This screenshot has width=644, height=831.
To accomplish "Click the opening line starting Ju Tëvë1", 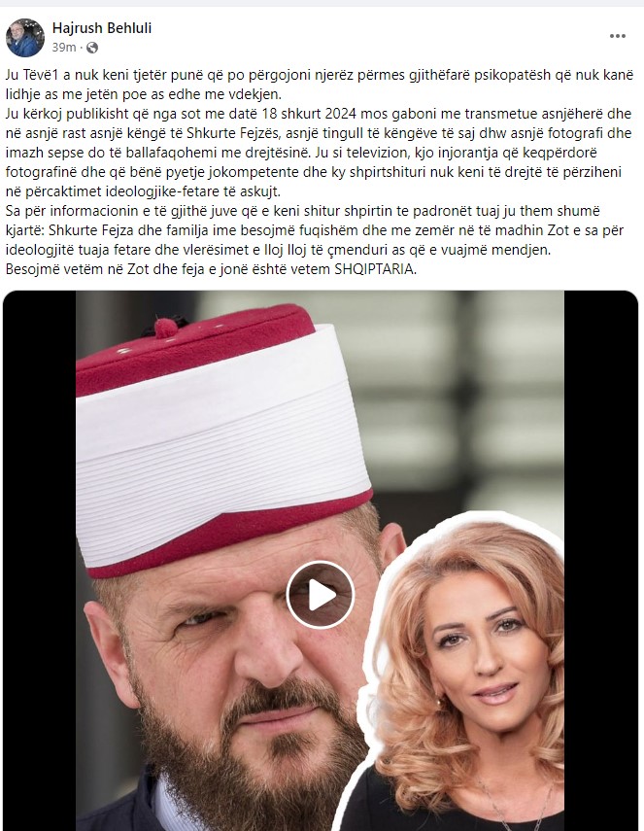I will [319, 85].
